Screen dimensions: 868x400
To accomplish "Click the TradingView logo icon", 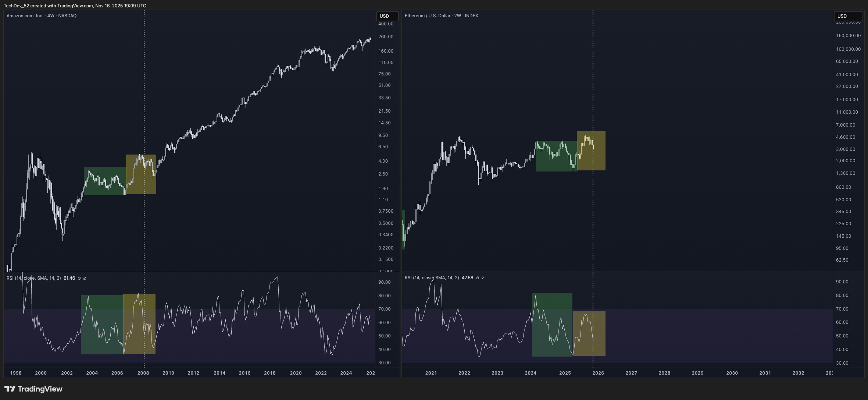I will [10, 389].
